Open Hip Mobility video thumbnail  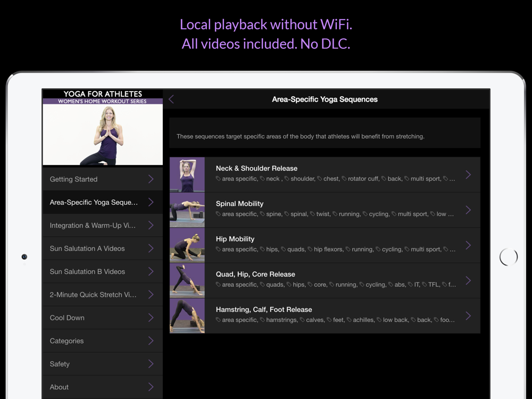coord(187,245)
